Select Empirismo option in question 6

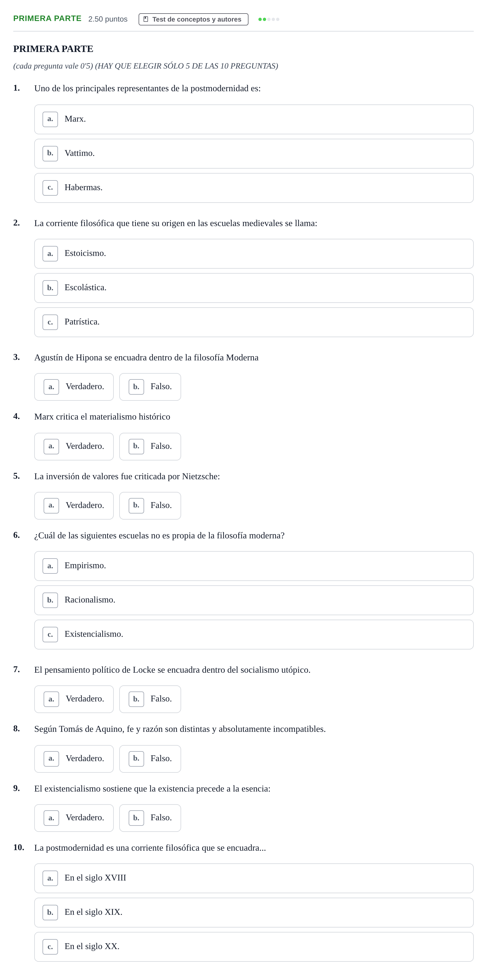tap(253, 566)
